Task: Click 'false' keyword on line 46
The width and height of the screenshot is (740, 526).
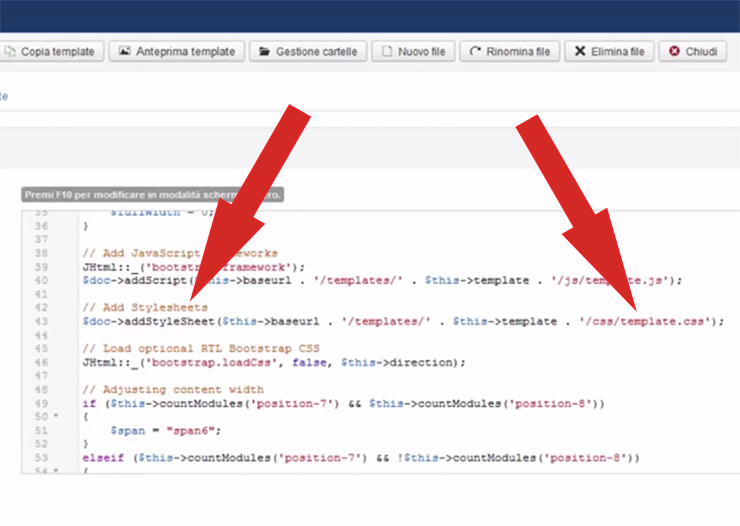Action: (x=309, y=362)
